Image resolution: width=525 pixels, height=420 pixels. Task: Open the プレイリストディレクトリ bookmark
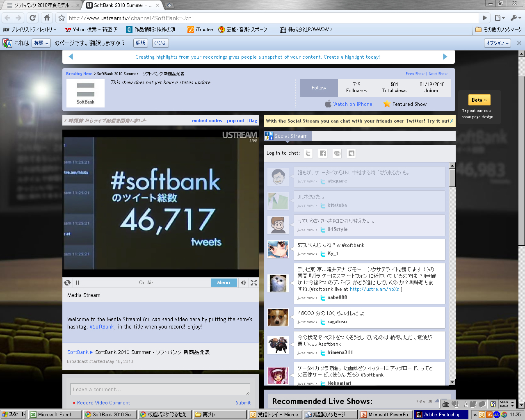31,30
